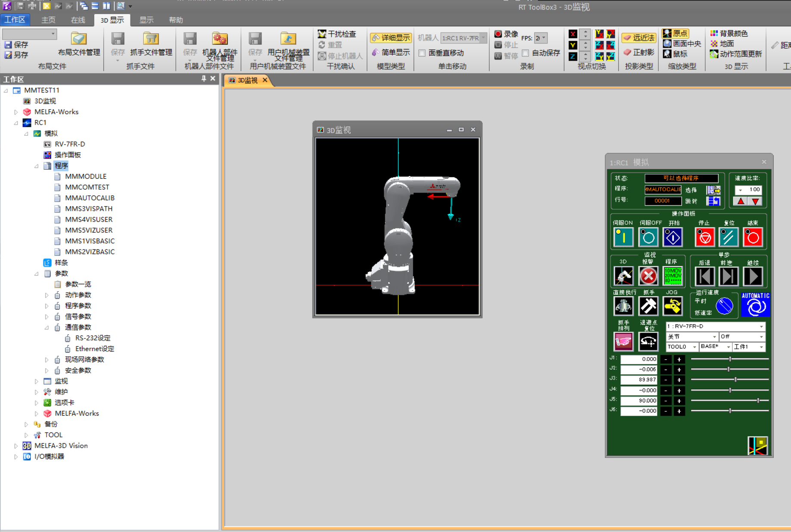This screenshot has width=791, height=532.
Task: Open the JOG operation icon
Action: click(672, 306)
